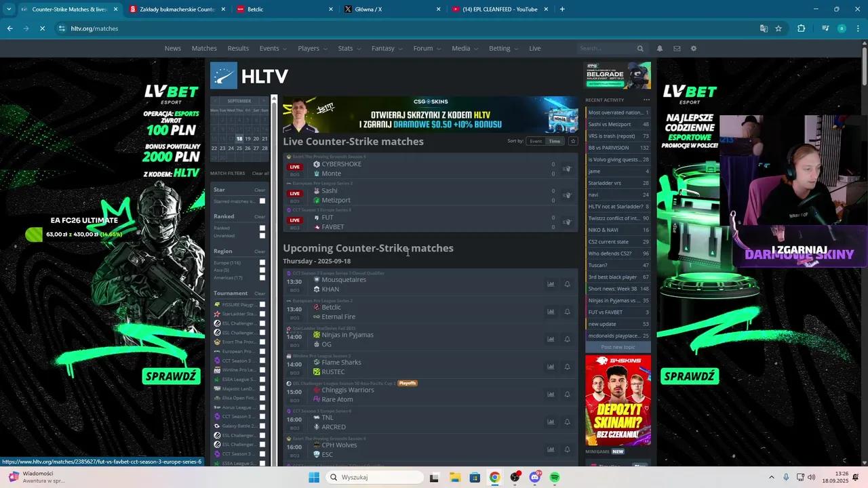Stop page loading button
Screen dimensions: 868x488
tap(42, 28)
